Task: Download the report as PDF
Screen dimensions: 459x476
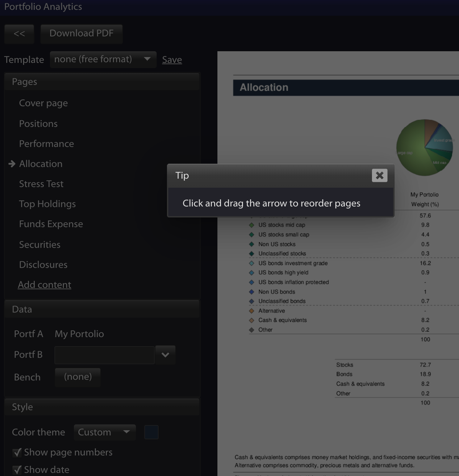Action: (x=81, y=34)
